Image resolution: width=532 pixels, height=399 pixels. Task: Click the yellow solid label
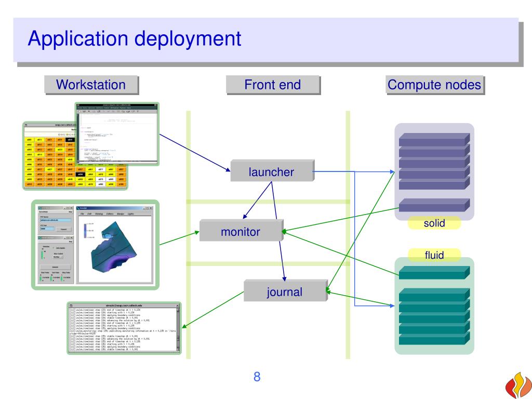pos(434,223)
